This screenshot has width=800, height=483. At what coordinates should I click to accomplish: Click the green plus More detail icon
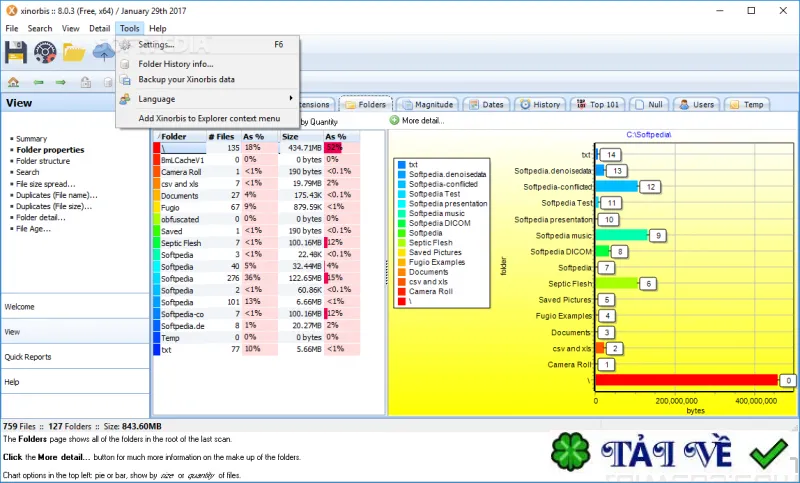394,120
